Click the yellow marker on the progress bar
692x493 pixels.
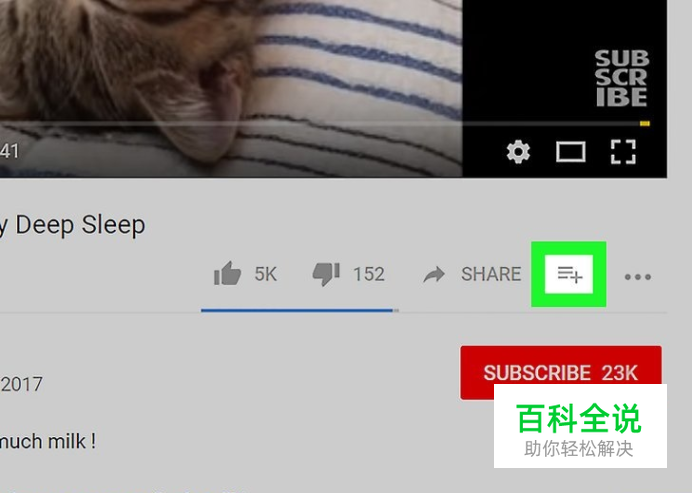[645, 124]
